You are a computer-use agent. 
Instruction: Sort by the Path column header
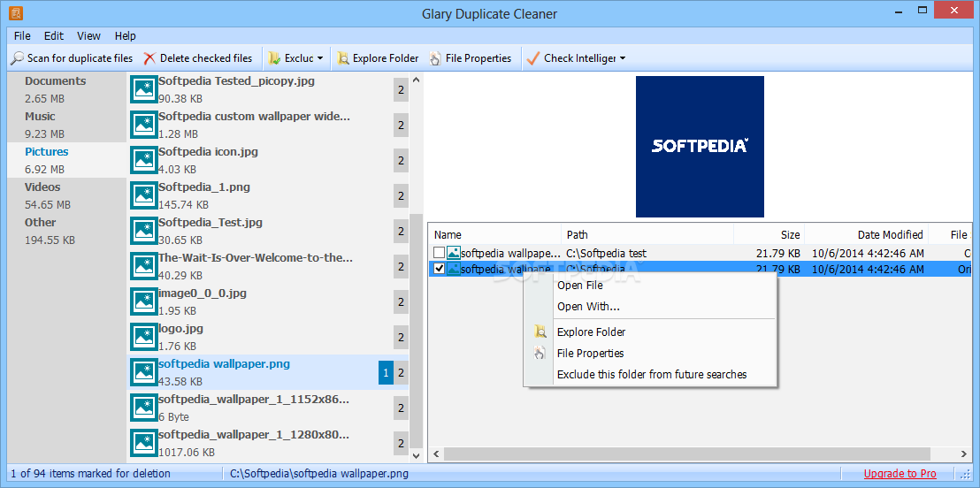(x=647, y=235)
